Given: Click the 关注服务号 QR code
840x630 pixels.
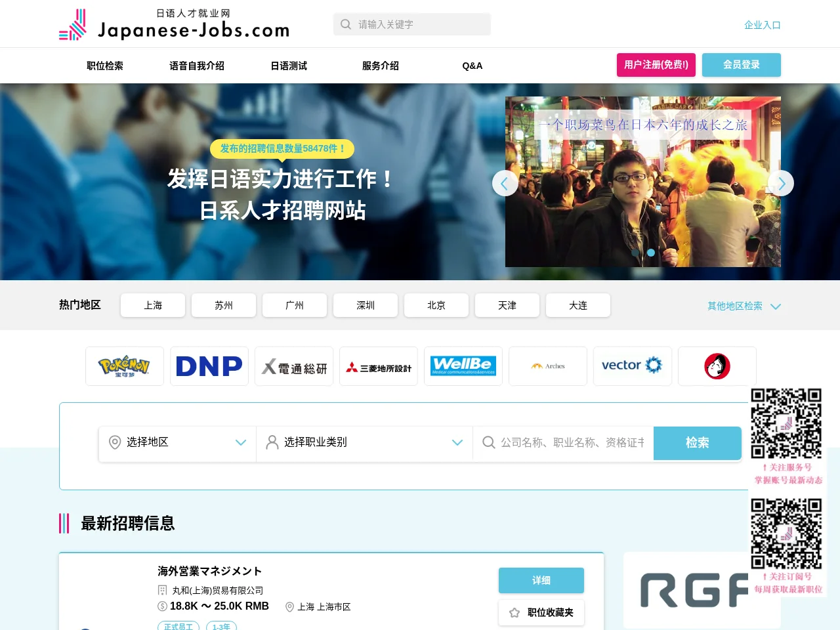Looking at the screenshot, I should pos(786,423).
